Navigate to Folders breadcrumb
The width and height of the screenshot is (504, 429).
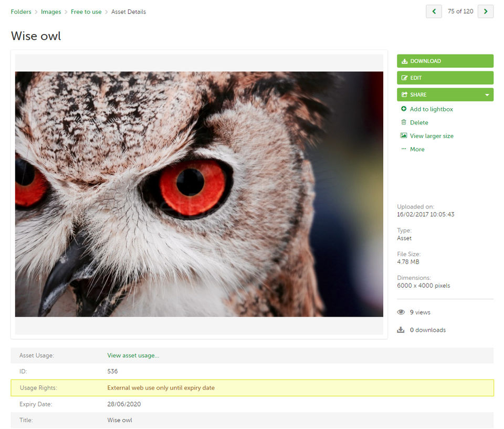(x=21, y=12)
